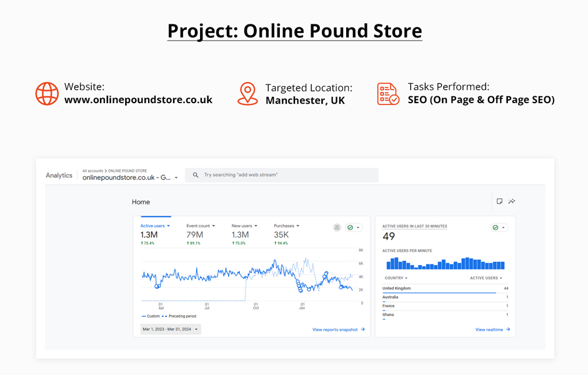
Task: Follow the View reports snapshot link
Action: pyautogui.click(x=336, y=329)
